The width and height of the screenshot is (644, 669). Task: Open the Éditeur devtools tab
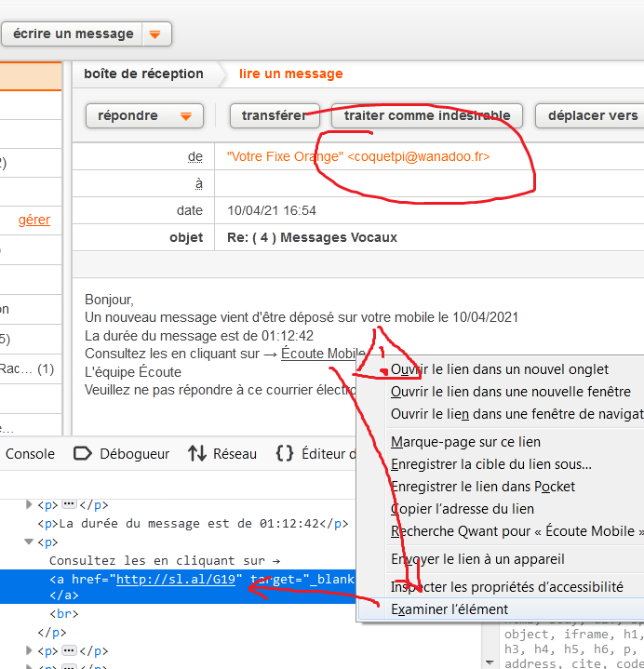point(315,454)
